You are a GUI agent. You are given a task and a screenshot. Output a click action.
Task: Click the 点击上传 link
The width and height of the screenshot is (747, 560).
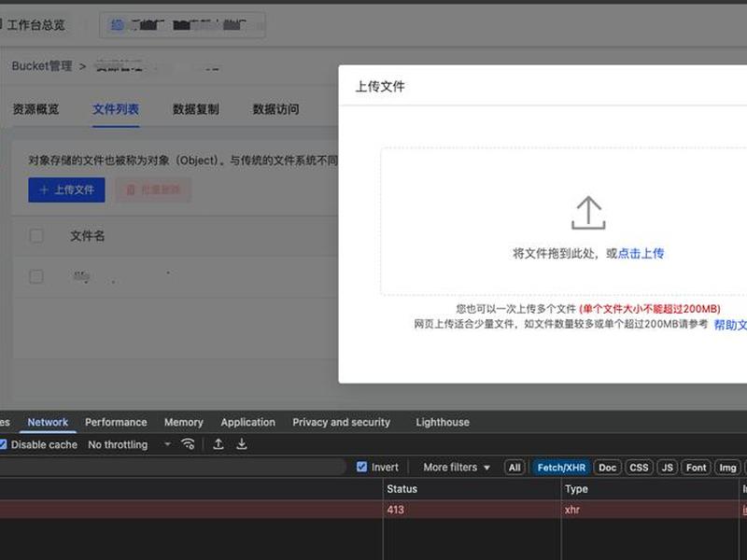pos(641,253)
